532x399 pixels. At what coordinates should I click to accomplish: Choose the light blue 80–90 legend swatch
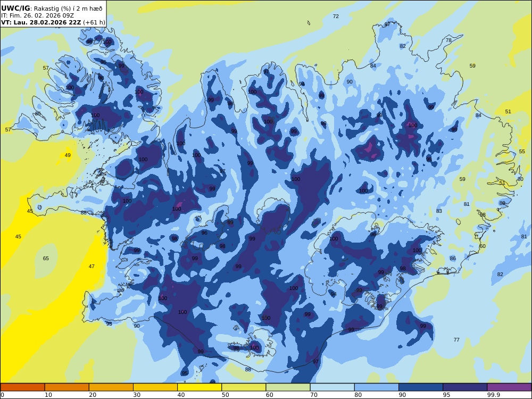point(377,387)
